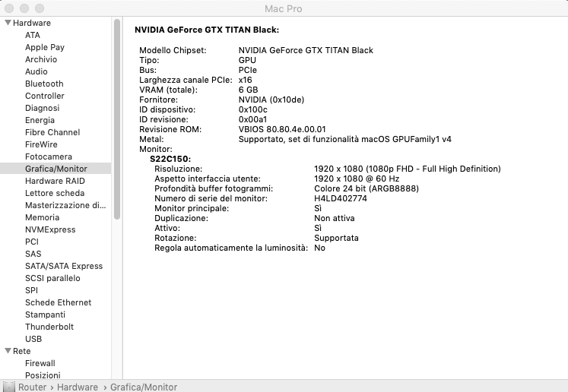Select Firewall under Rete
Viewport: 568px width, 392px height.
pos(40,363)
